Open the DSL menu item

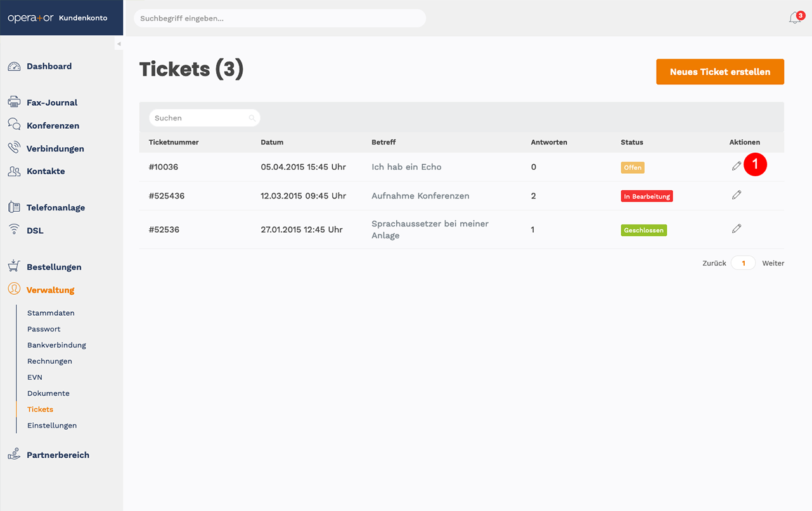pyautogui.click(x=35, y=230)
